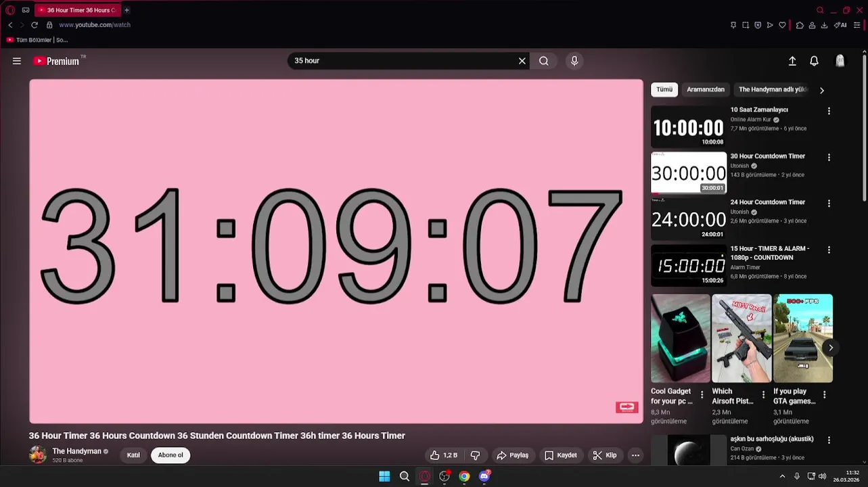The height and width of the screenshot is (487, 868).
Task: Open options for aşkın bu sarhoşluğu video
Action: [x=829, y=440]
